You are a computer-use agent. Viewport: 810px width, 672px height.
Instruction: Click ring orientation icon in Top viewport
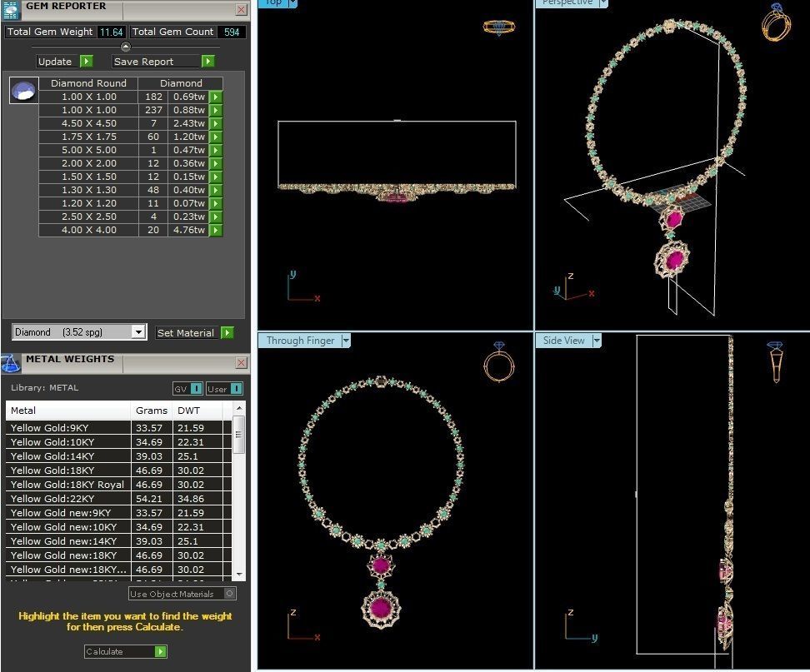pyautogui.click(x=499, y=27)
